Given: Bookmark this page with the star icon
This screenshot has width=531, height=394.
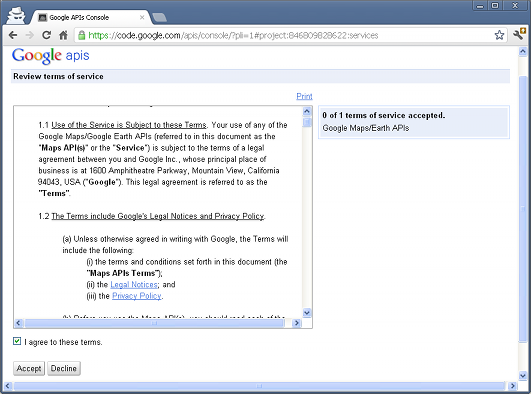Looking at the screenshot, I should click(x=499, y=35).
